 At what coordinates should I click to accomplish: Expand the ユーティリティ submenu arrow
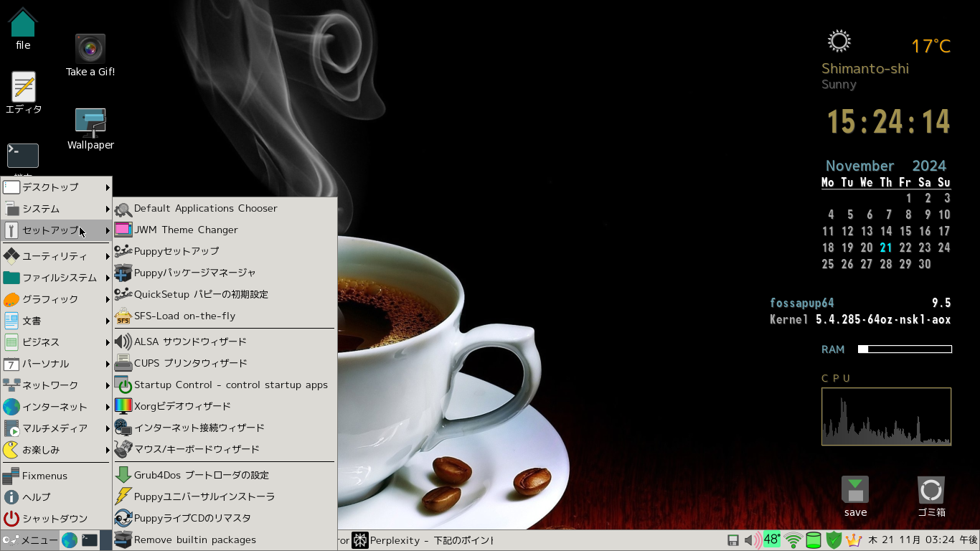click(x=108, y=256)
